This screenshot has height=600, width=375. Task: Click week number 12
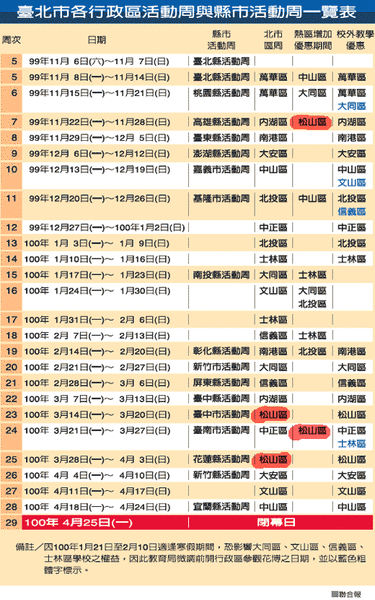point(11,228)
